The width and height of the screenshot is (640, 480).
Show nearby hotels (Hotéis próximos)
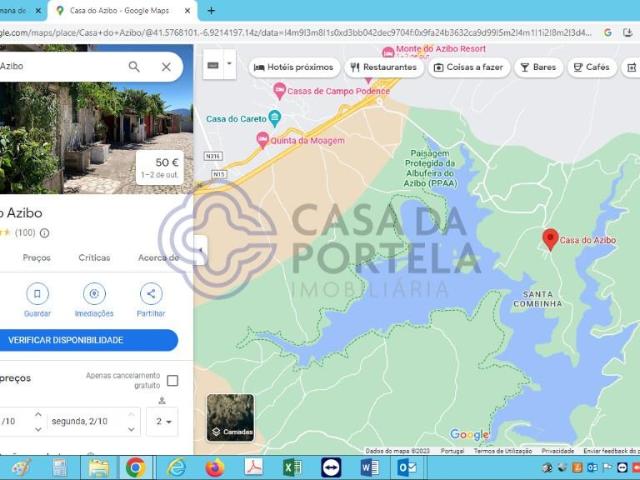[x=294, y=67]
